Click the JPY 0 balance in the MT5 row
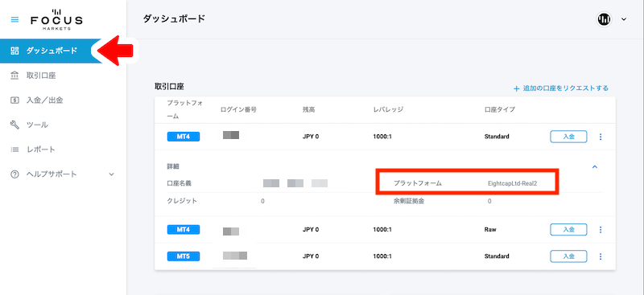This screenshot has width=644, height=295. click(x=311, y=256)
